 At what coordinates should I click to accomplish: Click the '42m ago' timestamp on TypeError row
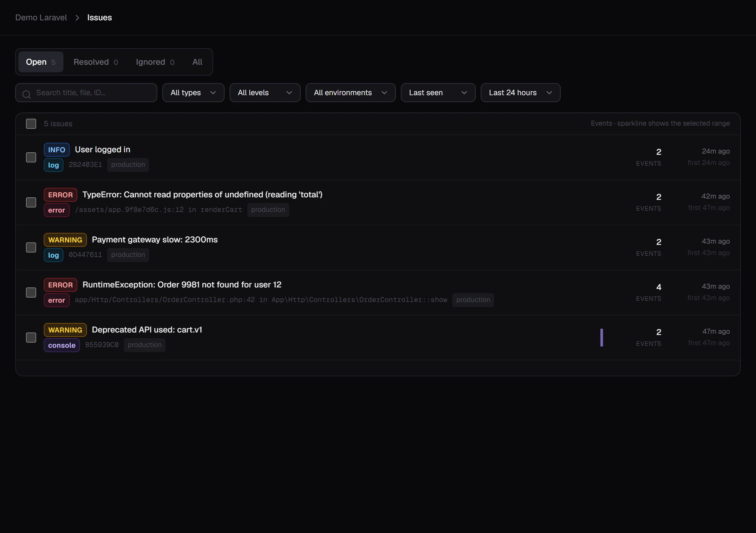pyautogui.click(x=715, y=196)
